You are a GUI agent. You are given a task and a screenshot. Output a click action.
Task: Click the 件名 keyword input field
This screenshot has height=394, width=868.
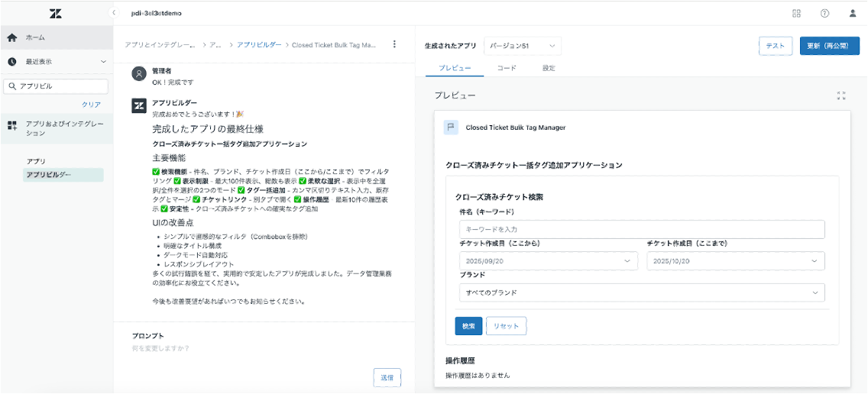[x=641, y=229]
